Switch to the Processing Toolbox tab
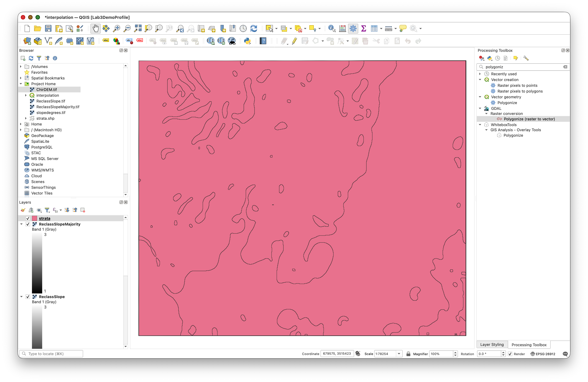Image resolution: width=588 pixels, height=382 pixels. coord(529,345)
